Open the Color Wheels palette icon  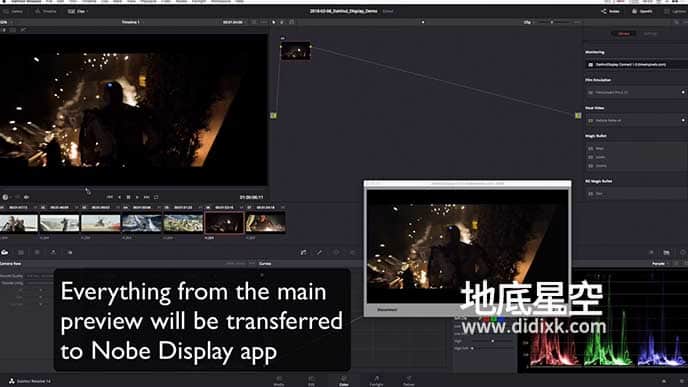click(x=37, y=252)
